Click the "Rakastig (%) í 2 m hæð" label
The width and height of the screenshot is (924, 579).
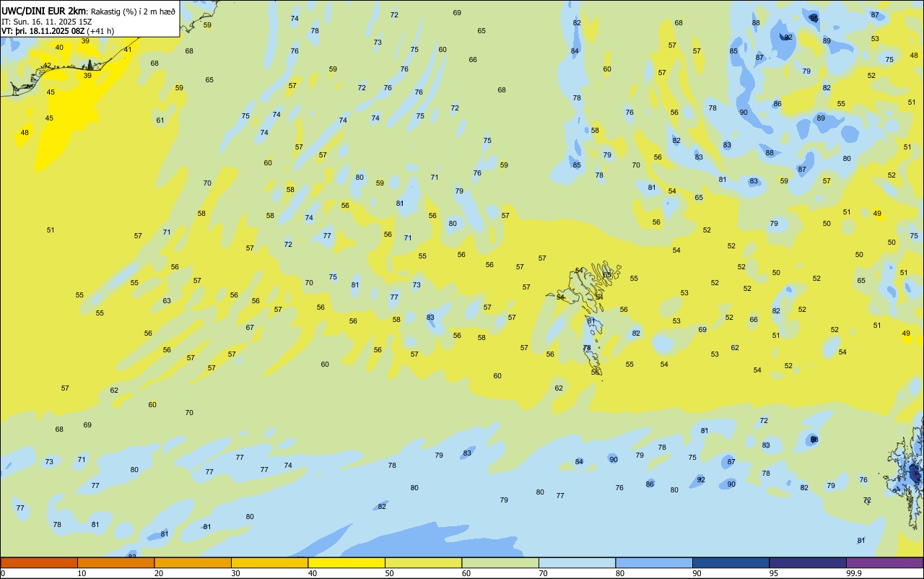tap(132, 11)
